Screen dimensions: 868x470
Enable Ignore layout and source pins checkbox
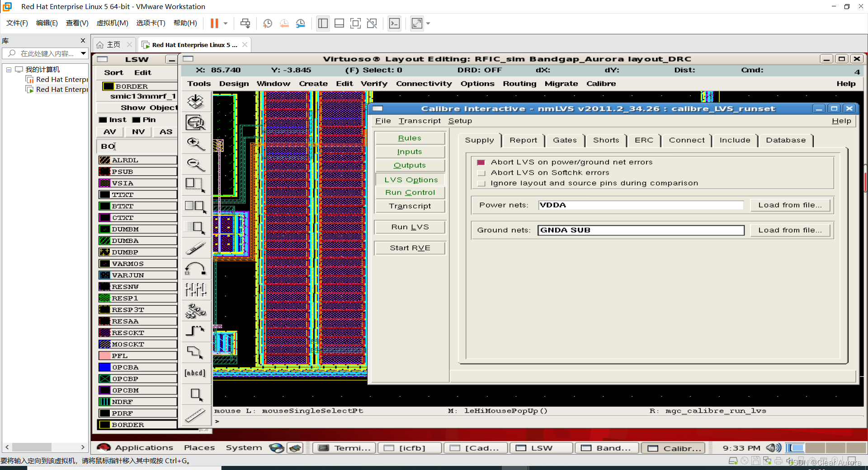(481, 183)
